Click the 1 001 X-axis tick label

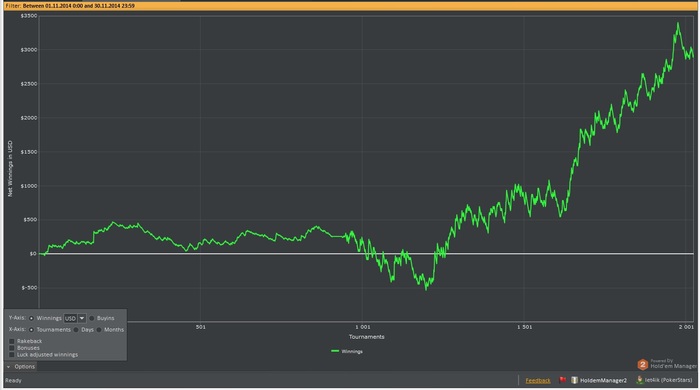point(363,327)
